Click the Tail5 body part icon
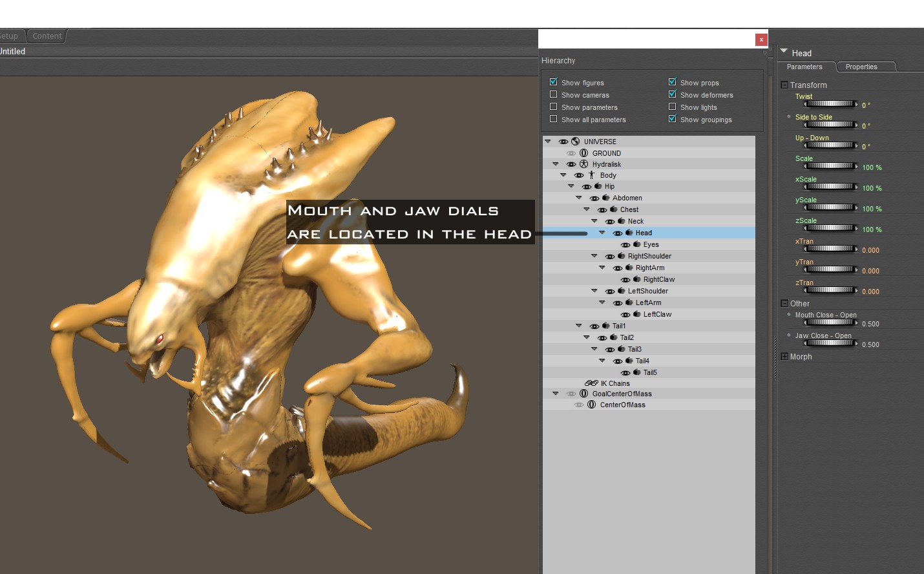 click(x=637, y=372)
